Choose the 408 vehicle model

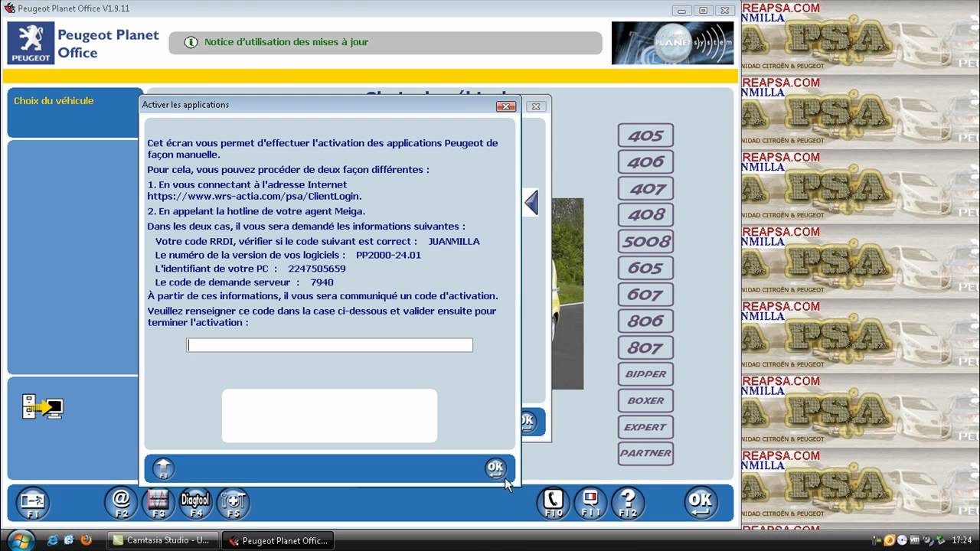click(645, 215)
